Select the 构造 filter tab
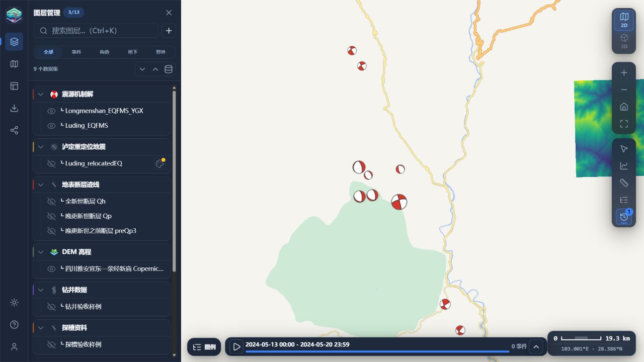Image resolution: width=644 pixels, height=362 pixels. tap(105, 52)
